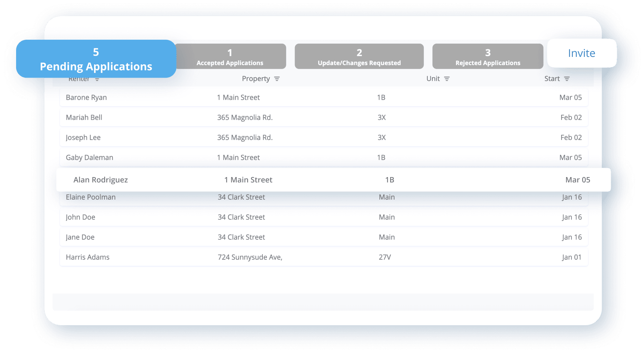Click 34 Clark Street in Elaine Poolman's row

point(241,197)
